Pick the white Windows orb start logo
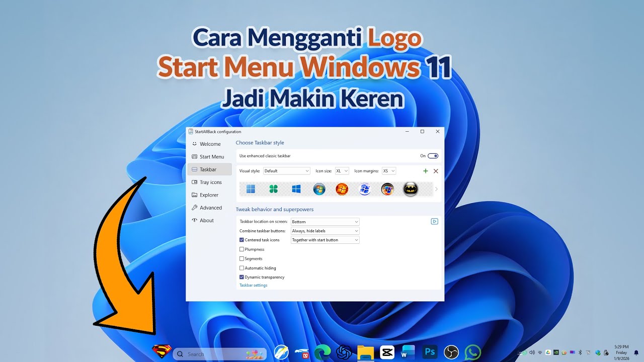 pyautogui.click(x=365, y=189)
